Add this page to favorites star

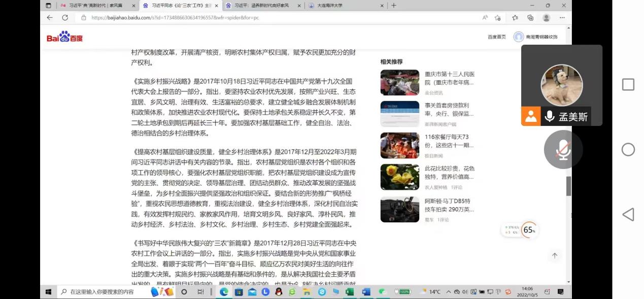point(497,17)
